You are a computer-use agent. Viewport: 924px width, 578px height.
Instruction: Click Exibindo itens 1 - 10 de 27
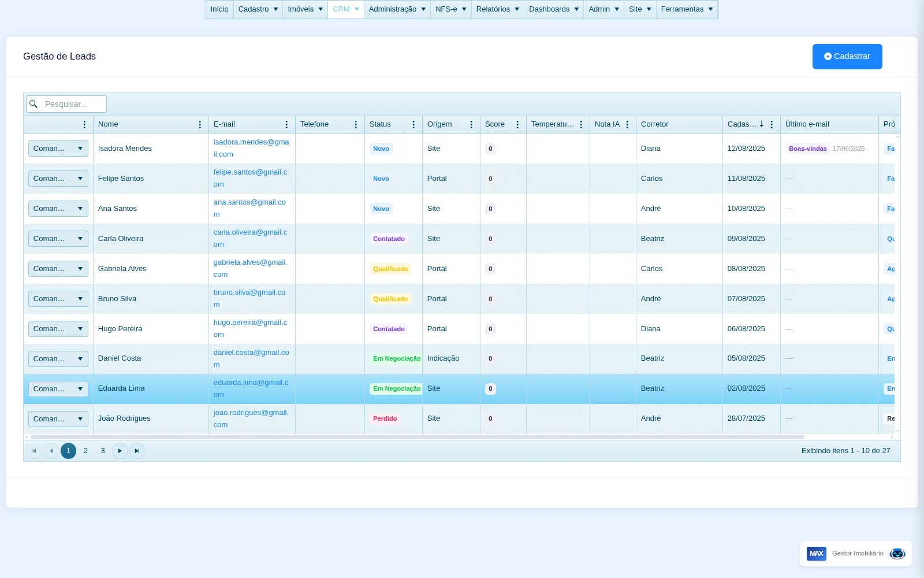(x=845, y=451)
